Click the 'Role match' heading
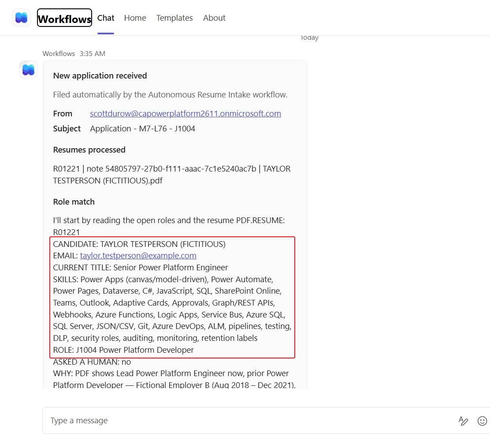 (74, 202)
